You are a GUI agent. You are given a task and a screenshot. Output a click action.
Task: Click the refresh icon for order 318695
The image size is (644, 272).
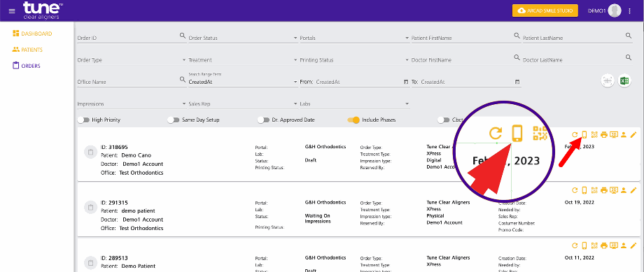coord(575,134)
